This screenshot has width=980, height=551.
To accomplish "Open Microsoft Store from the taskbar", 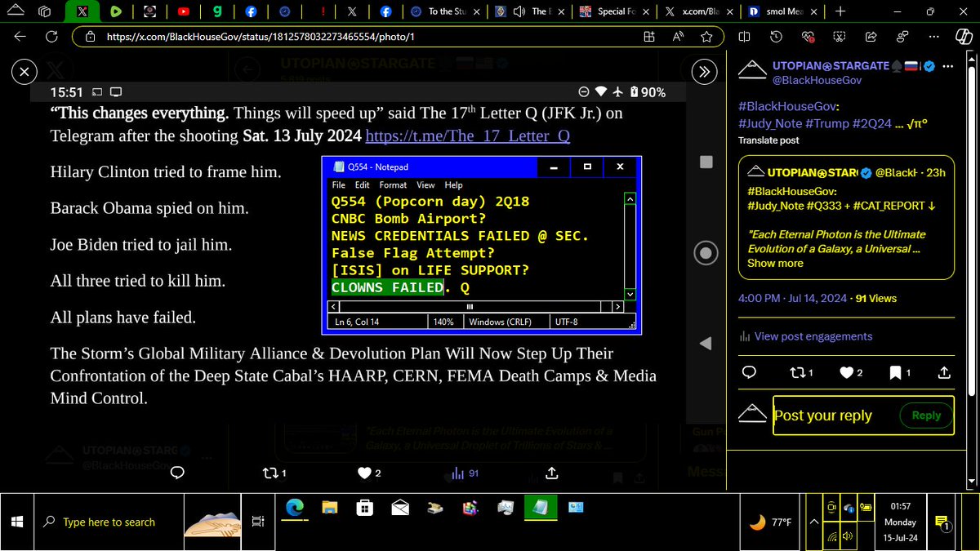I will click(x=364, y=509).
